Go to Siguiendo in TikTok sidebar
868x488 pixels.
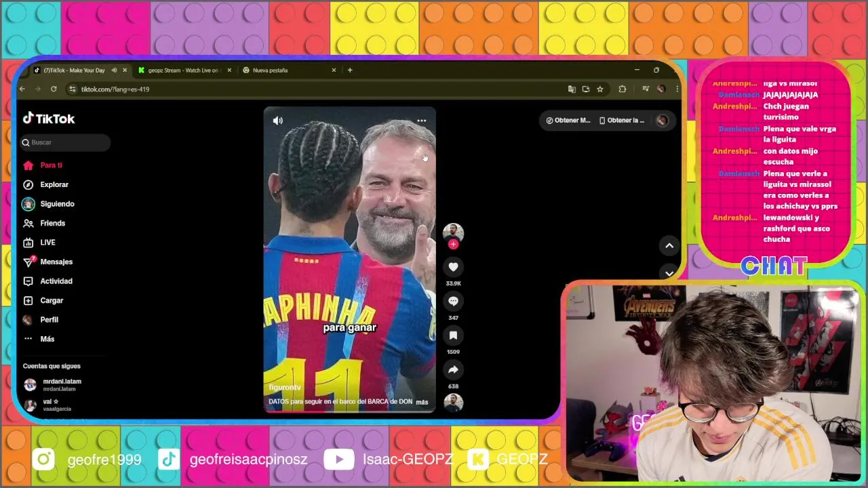point(57,204)
